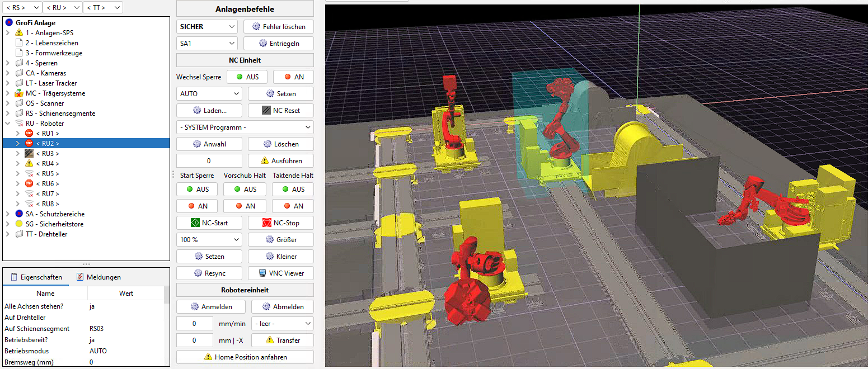Click the mm/min speed input field

pos(194,324)
